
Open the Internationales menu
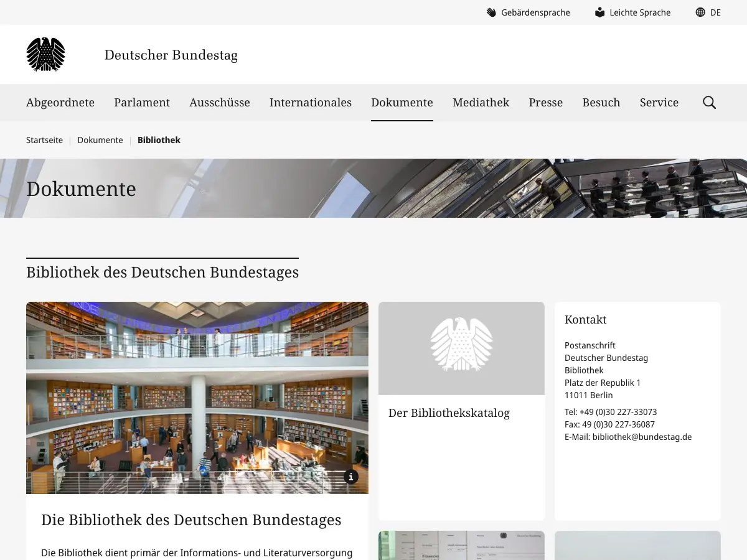pyautogui.click(x=311, y=103)
